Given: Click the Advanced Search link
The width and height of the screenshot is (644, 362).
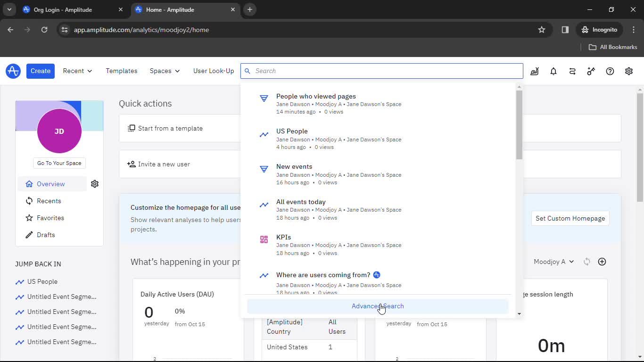Looking at the screenshot, I should [x=378, y=306].
